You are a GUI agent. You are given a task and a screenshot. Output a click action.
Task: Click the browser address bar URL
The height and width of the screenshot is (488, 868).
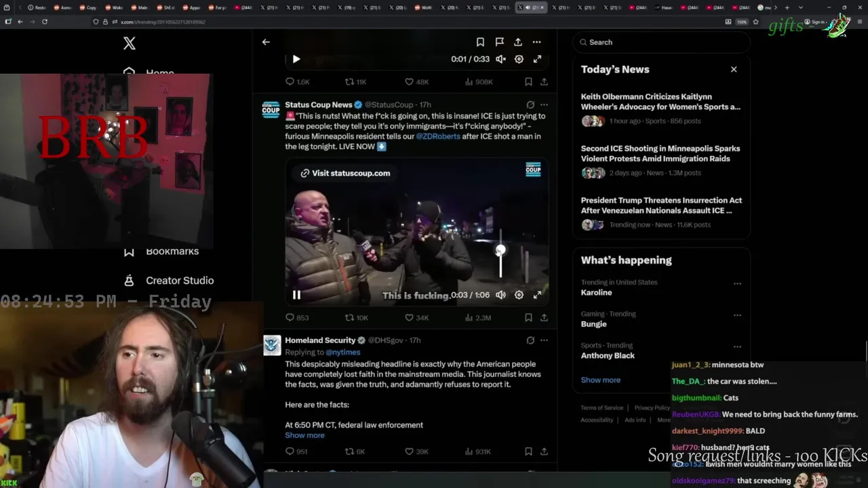pyautogui.click(x=163, y=22)
